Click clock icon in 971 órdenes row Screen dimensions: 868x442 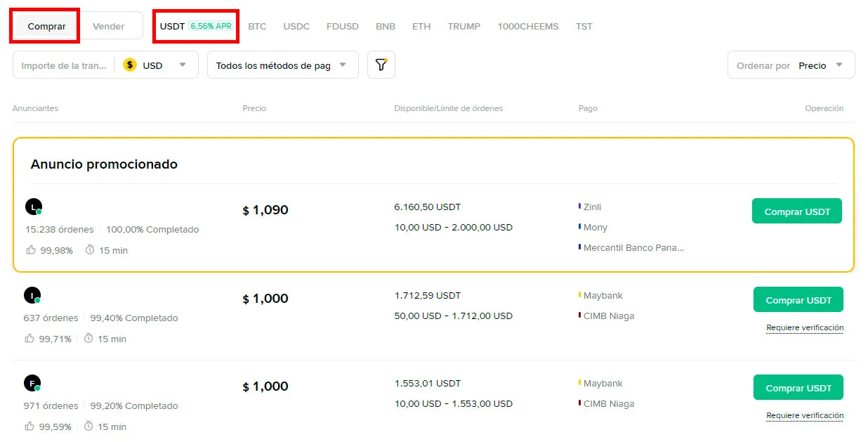click(88, 426)
